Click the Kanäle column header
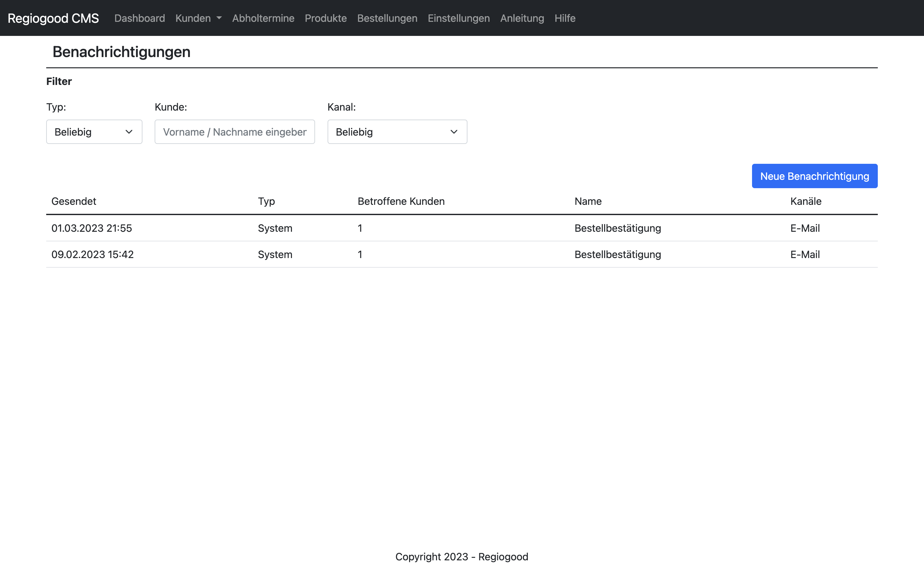This screenshot has width=924, height=577. click(x=806, y=201)
